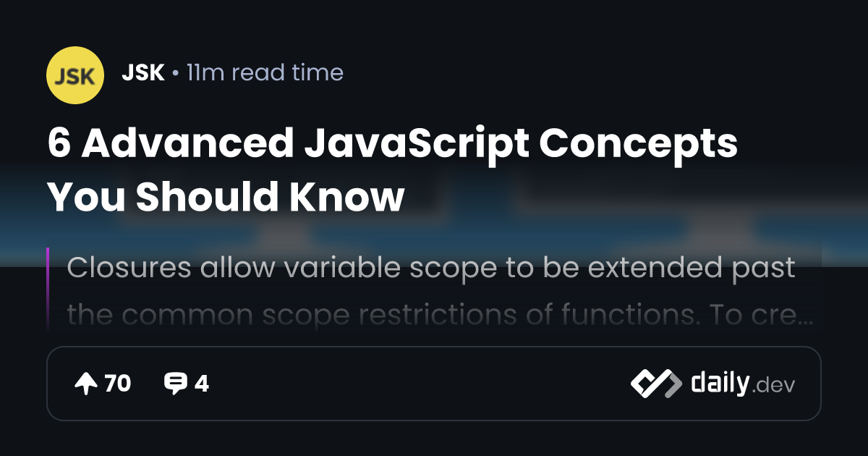
Task: Click the You Should Know title line
Action: 225,196
